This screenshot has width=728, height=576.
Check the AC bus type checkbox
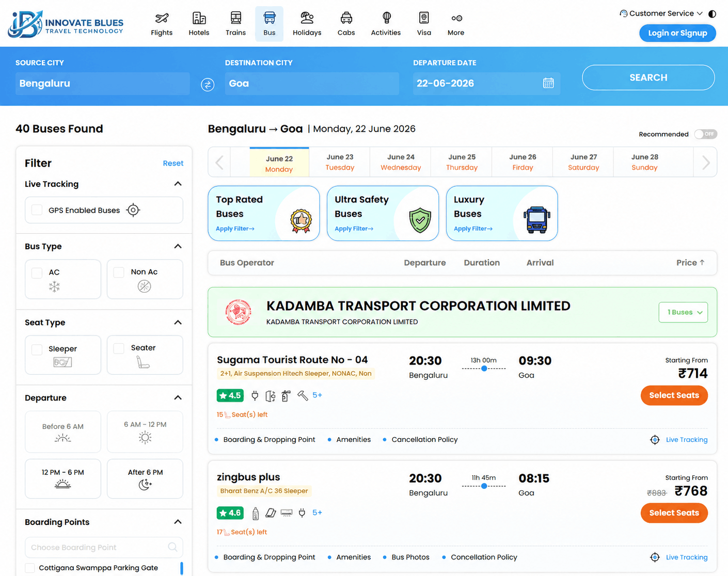(x=37, y=273)
